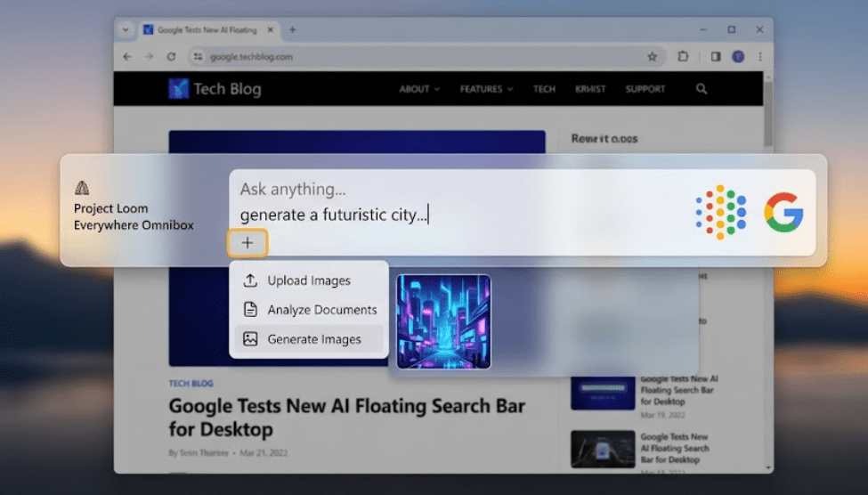Viewport: 868px width, 495px height.
Task: Open the TECH navigation link
Action: 544,89
